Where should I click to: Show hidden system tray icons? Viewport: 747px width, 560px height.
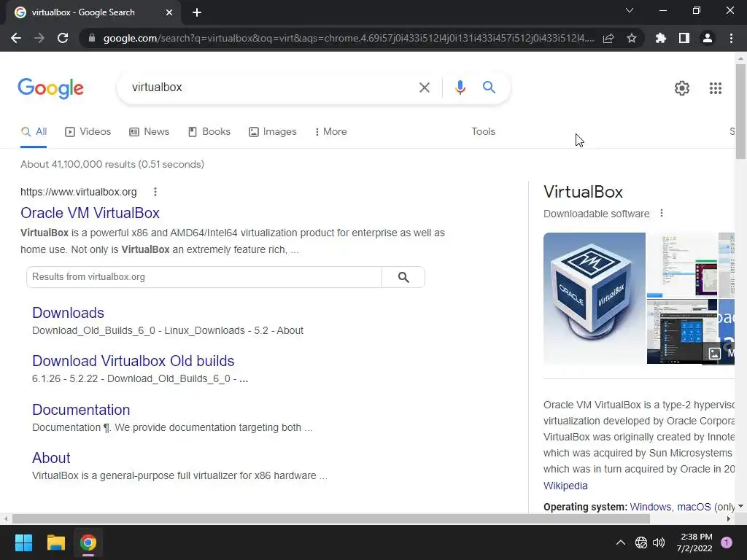[x=620, y=542]
